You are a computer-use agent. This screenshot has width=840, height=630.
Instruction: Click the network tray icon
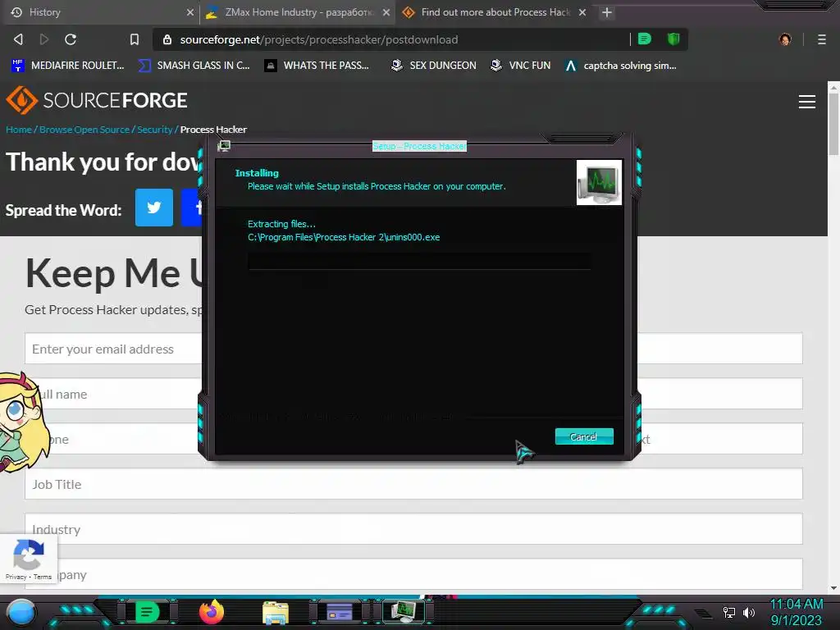click(728, 612)
